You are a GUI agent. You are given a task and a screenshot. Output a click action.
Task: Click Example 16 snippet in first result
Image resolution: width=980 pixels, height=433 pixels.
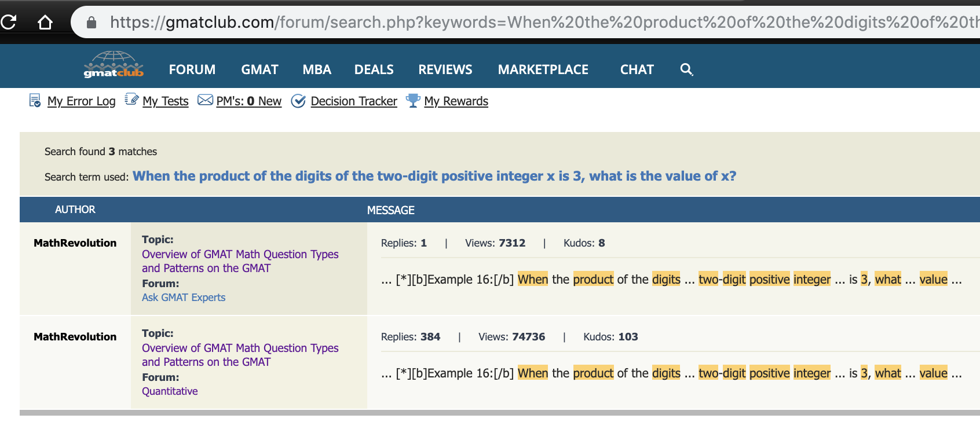(671, 280)
